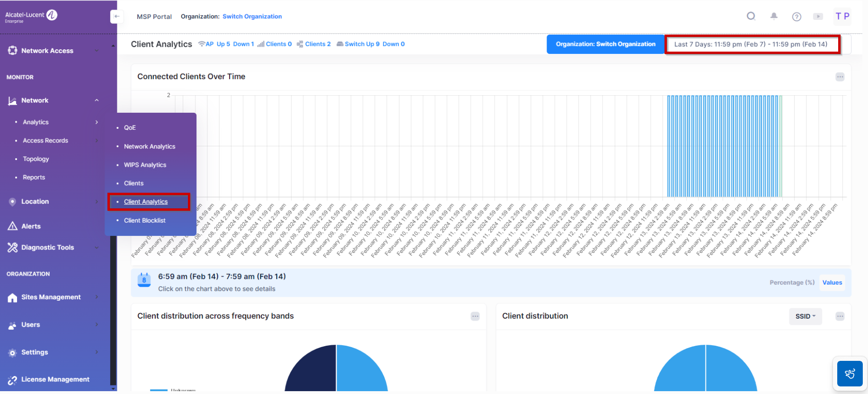Open the date range selector for Last 7 Days
Image resolution: width=868 pixels, height=394 pixels.
[752, 45]
